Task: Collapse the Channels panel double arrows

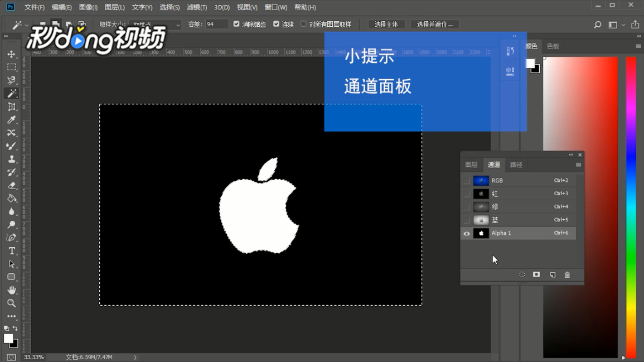Action: pyautogui.click(x=571, y=155)
